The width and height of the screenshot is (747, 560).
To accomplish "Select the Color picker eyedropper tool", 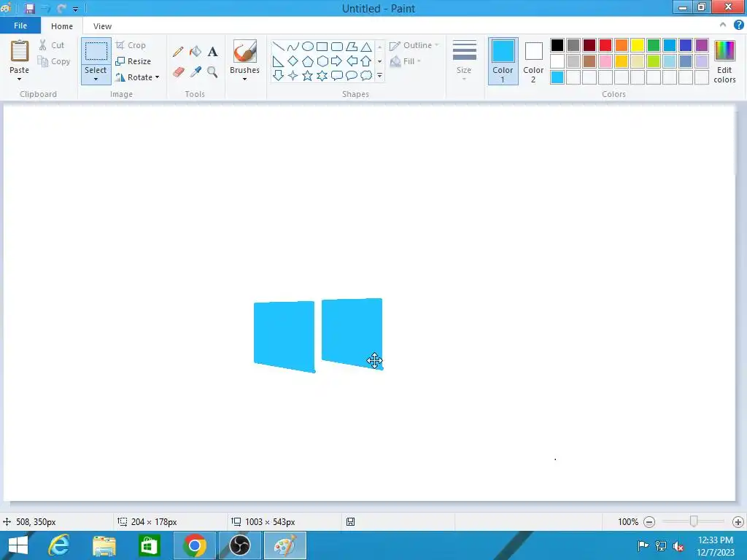I will tap(196, 72).
